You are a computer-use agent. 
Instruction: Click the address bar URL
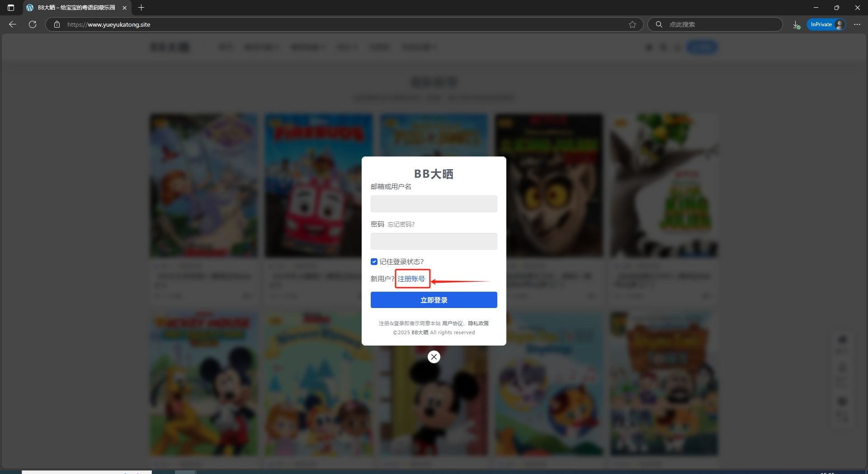point(108,24)
